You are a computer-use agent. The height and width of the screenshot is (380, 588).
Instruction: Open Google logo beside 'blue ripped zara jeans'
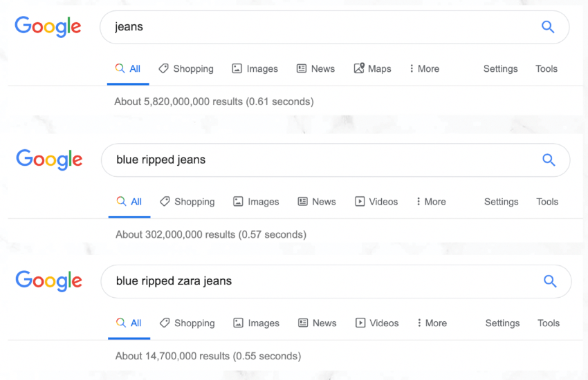[x=48, y=281]
